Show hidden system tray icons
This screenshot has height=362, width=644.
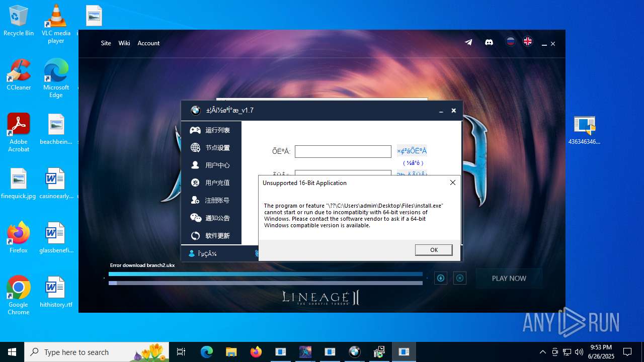point(542,352)
